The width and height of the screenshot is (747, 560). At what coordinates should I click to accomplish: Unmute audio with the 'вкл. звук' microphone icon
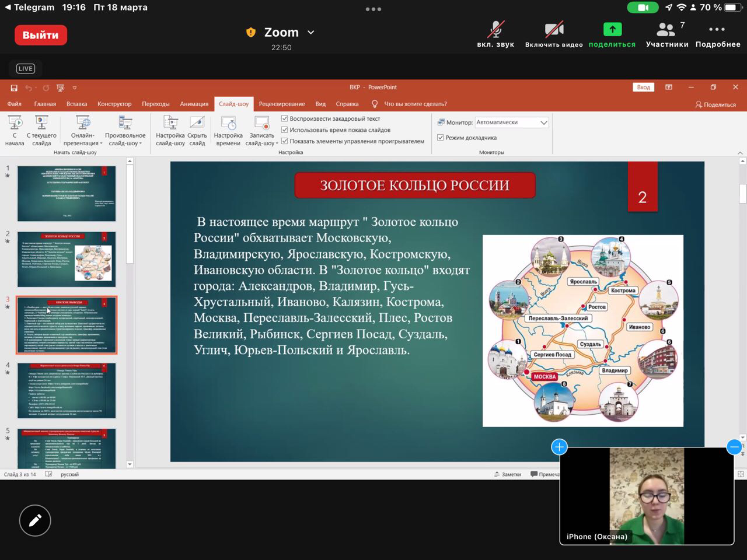[x=495, y=30]
